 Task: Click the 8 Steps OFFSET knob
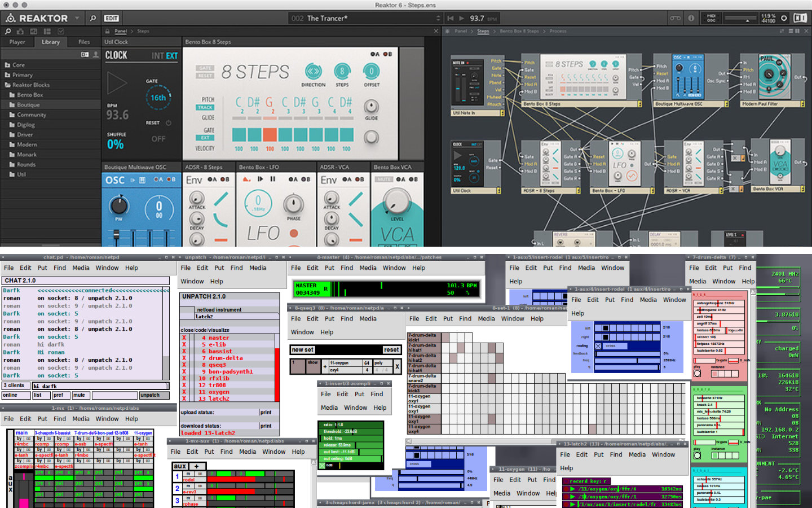point(371,71)
